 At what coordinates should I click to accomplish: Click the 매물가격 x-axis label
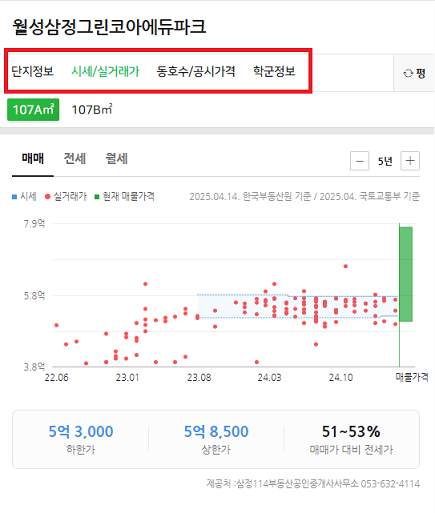pos(412,377)
